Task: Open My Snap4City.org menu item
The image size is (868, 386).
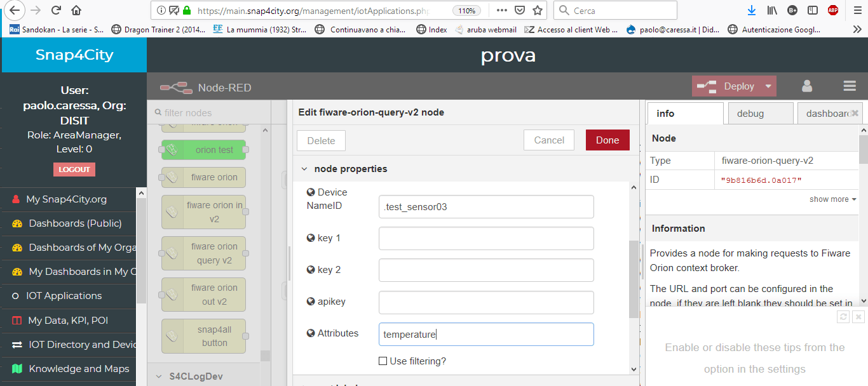Action: coord(68,199)
